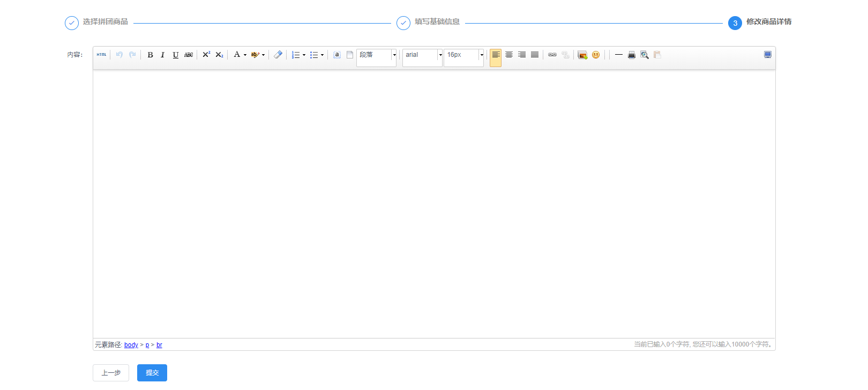This screenshot has width=868, height=390.
Task: Insert a bulleted list
Action: point(314,55)
